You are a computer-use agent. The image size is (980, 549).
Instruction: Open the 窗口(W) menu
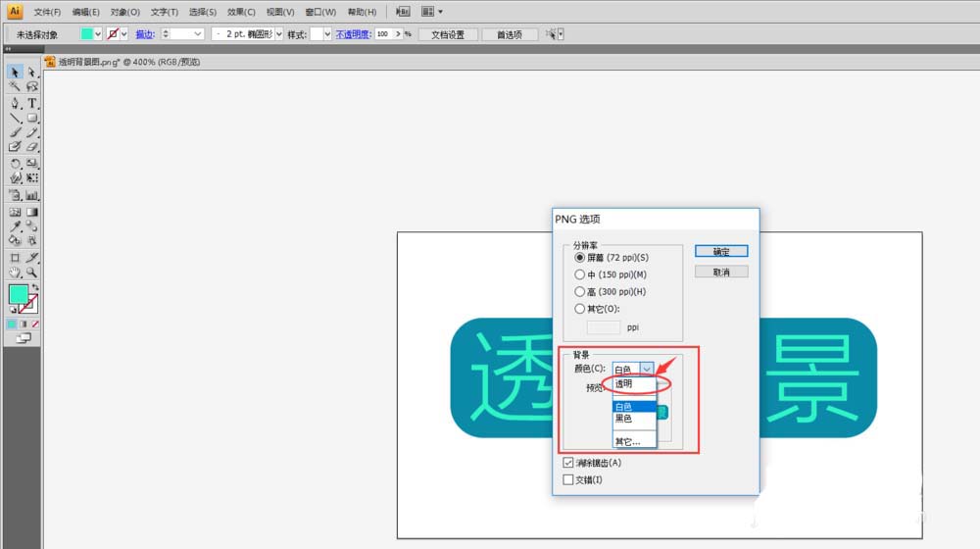[x=320, y=12]
